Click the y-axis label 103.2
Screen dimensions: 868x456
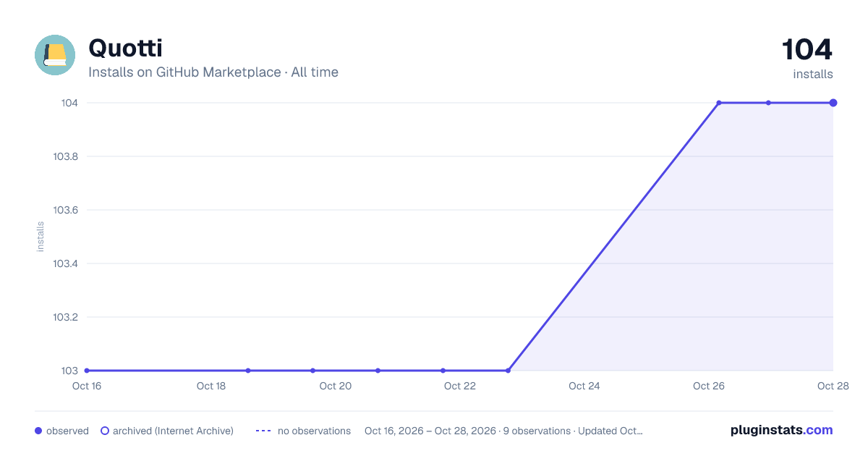[66, 317]
